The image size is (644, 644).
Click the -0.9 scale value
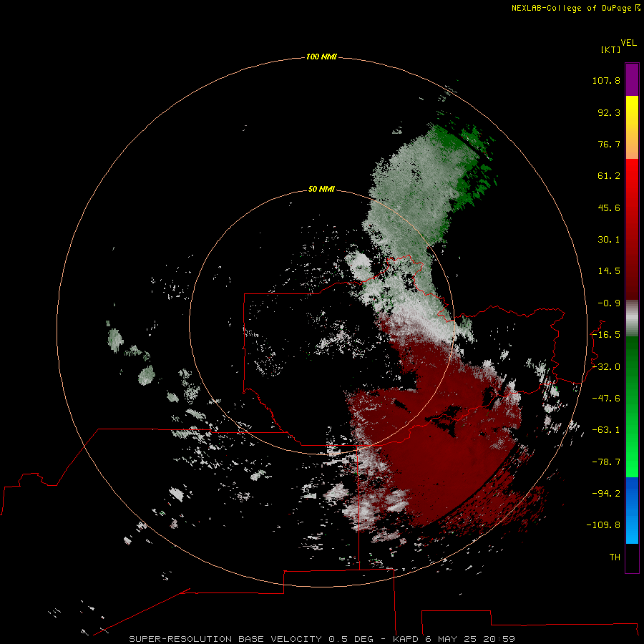point(609,303)
